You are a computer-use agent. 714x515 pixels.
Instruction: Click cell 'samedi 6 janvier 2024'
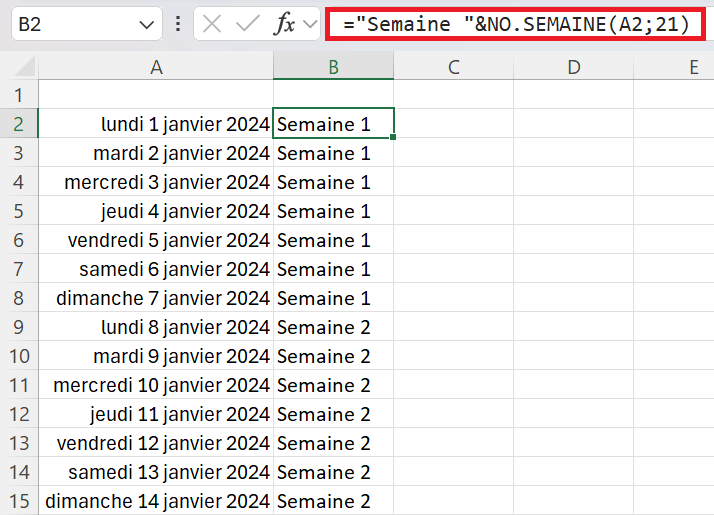(156, 269)
